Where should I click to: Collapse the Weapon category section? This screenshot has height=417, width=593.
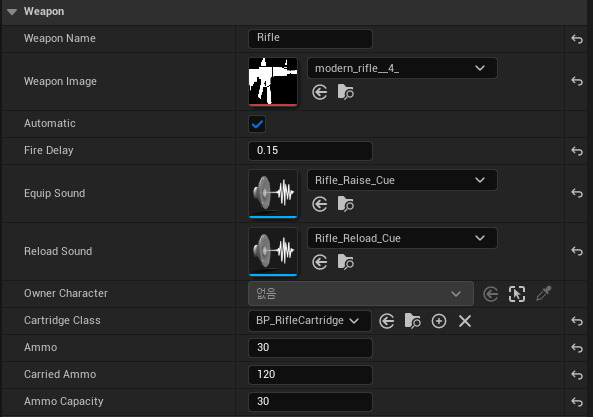click(x=12, y=12)
